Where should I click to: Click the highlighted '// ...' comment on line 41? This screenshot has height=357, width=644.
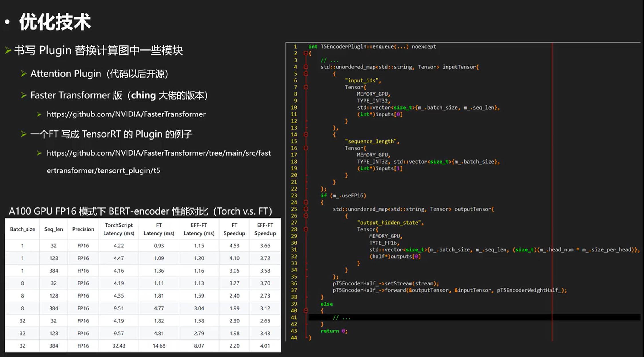pos(341,318)
